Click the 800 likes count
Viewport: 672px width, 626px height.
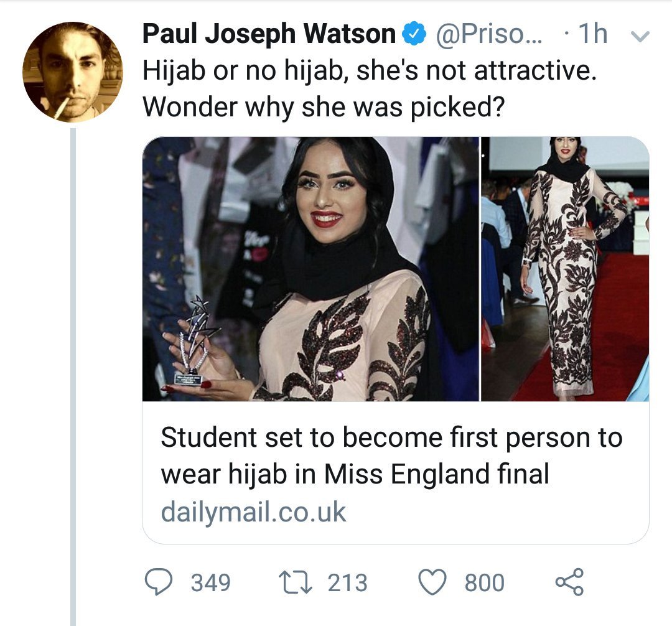pyautogui.click(x=485, y=582)
